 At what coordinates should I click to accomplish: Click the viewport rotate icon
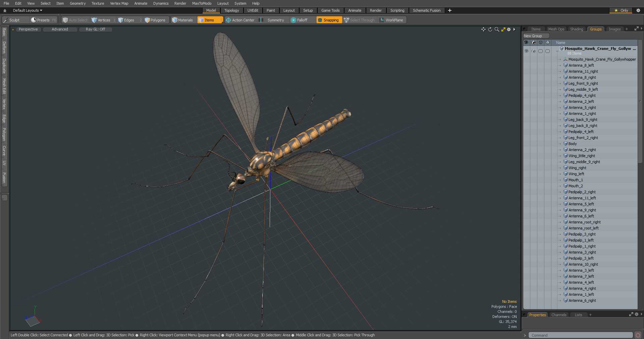pyautogui.click(x=490, y=29)
